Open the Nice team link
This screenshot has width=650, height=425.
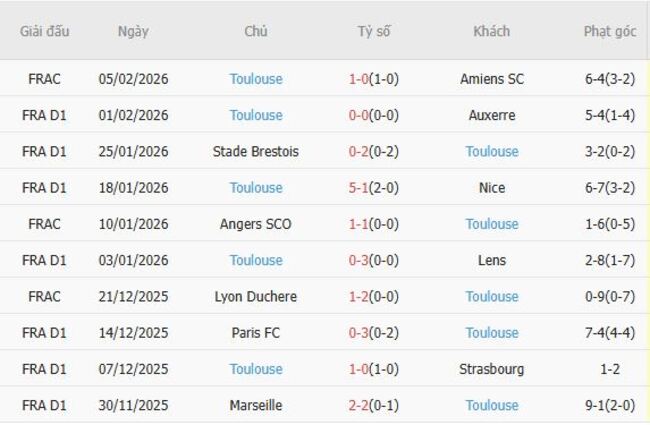492,188
